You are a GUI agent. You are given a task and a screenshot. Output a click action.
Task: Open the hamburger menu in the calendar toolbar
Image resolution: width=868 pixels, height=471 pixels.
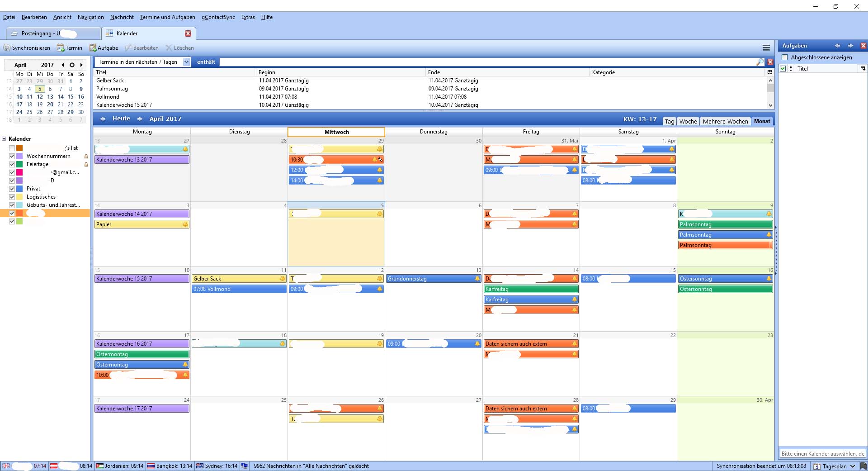[766, 48]
